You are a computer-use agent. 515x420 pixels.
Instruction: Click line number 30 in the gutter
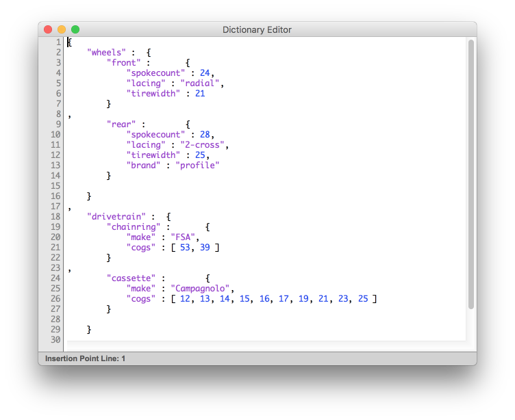(x=55, y=339)
